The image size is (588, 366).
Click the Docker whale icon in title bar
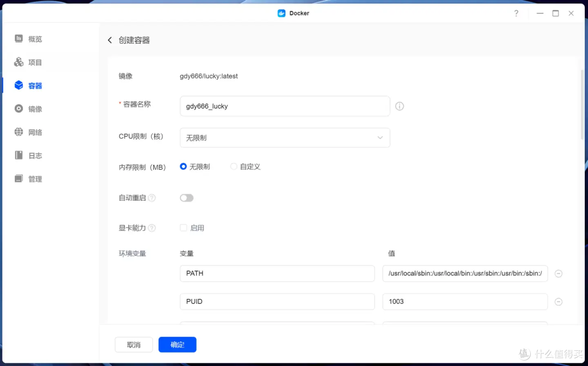281,14
